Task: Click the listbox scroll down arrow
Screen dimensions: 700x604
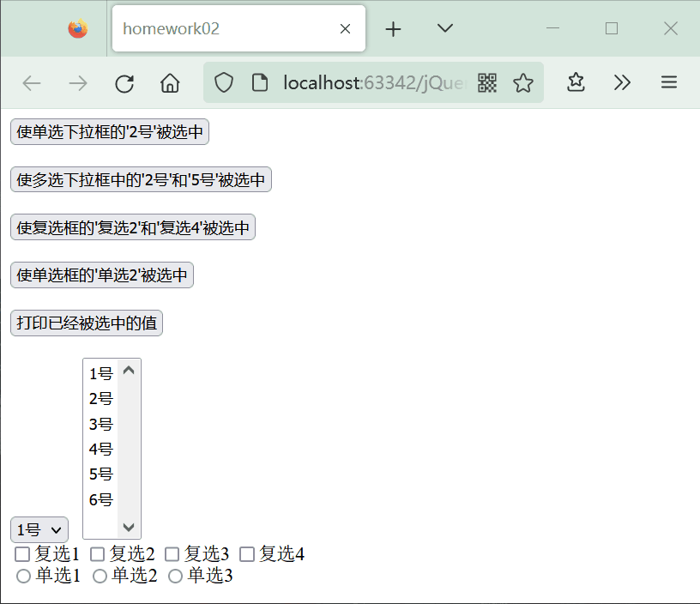Action: click(x=129, y=528)
